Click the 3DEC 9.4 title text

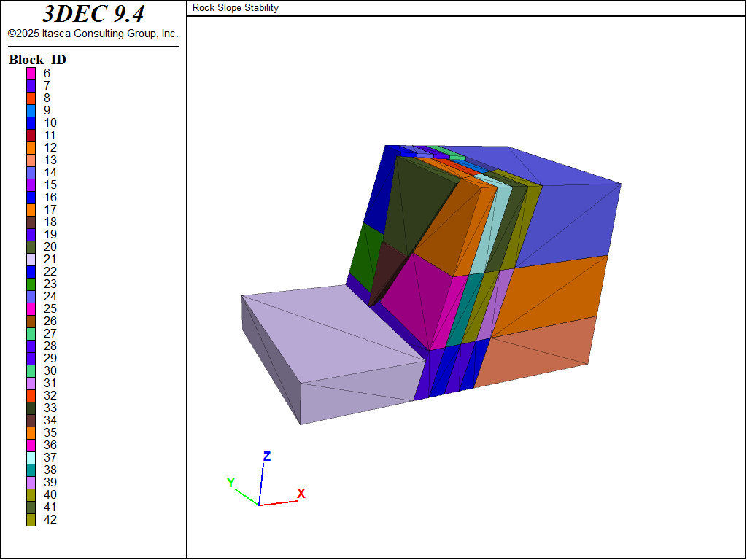coord(93,15)
